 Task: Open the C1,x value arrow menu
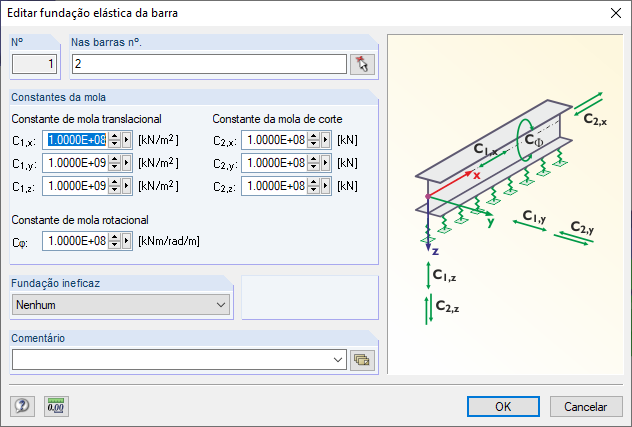point(127,140)
